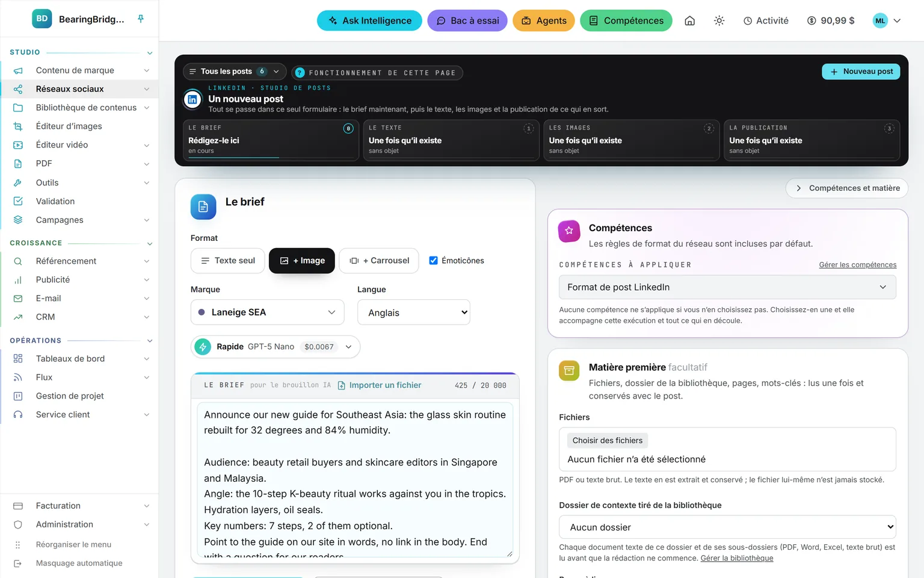Screen dimensions: 924x578
Task: Click the Réorganiser le menu grip icon
Action: click(x=18, y=545)
